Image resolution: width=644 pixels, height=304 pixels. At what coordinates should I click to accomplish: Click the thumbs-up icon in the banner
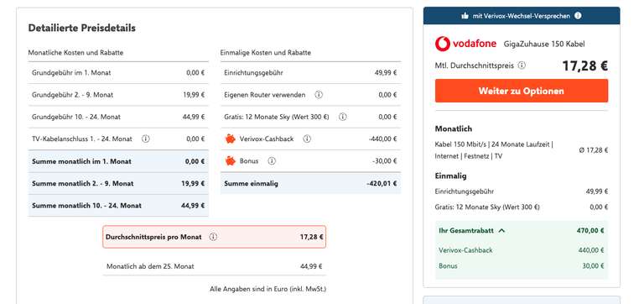point(465,16)
